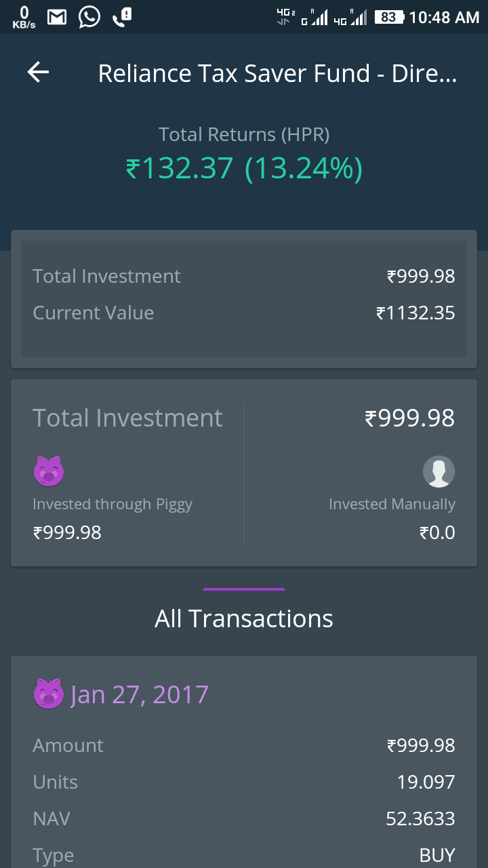
Task: Tap the All Transactions heading
Action: pos(244,618)
